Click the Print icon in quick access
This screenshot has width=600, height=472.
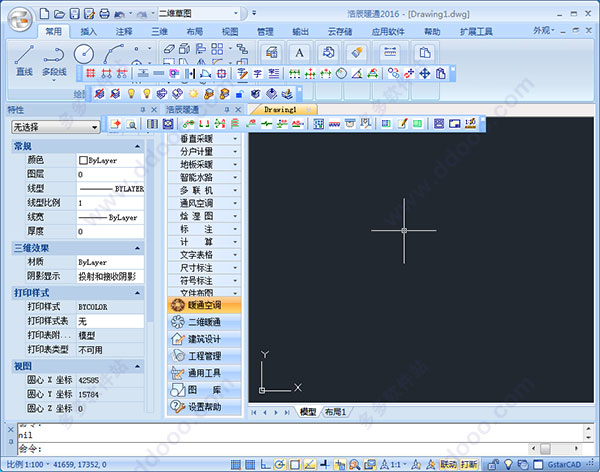[104, 14]
